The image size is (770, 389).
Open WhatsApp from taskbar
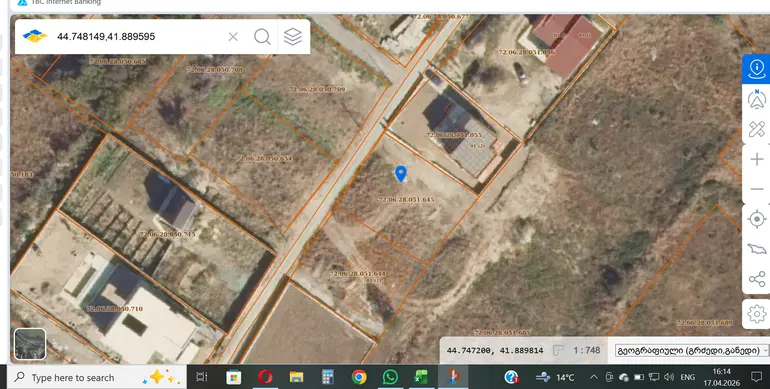coord(390,377)
